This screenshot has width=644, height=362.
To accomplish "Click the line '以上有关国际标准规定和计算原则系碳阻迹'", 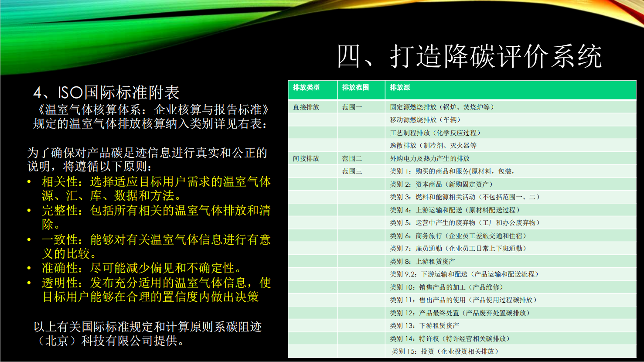I will coord(148,327).
